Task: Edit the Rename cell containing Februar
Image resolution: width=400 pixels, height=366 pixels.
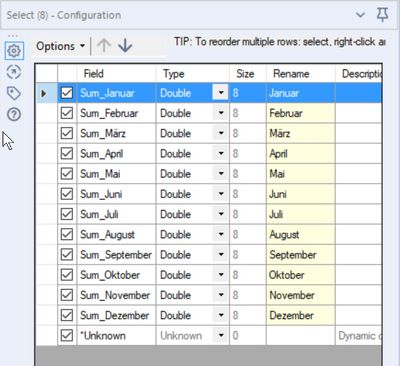Action: [301, 113]
